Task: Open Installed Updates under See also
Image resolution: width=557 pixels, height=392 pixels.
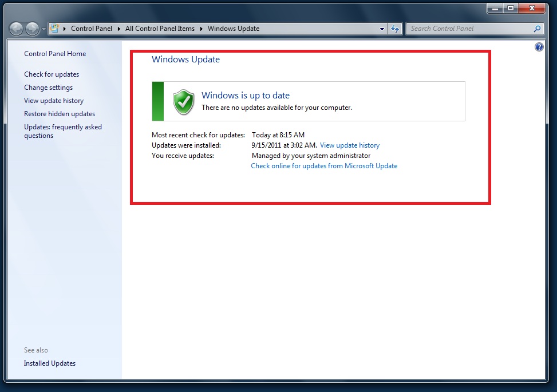Action: 50,363
